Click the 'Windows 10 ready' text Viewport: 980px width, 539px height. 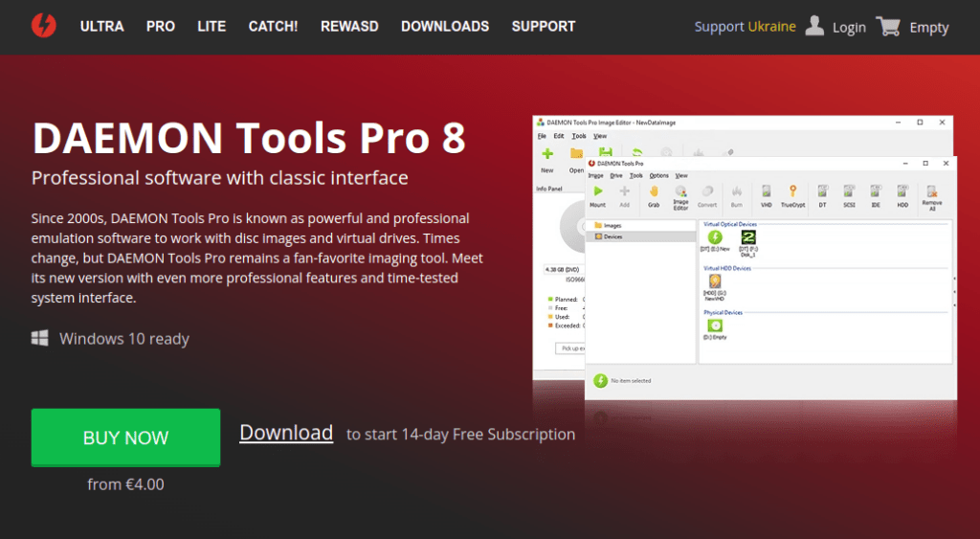(123, 339)
